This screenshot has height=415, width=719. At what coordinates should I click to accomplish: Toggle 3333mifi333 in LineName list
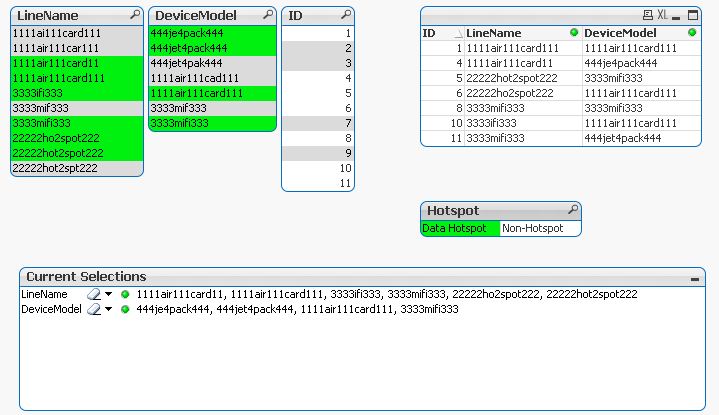[77, 123]
